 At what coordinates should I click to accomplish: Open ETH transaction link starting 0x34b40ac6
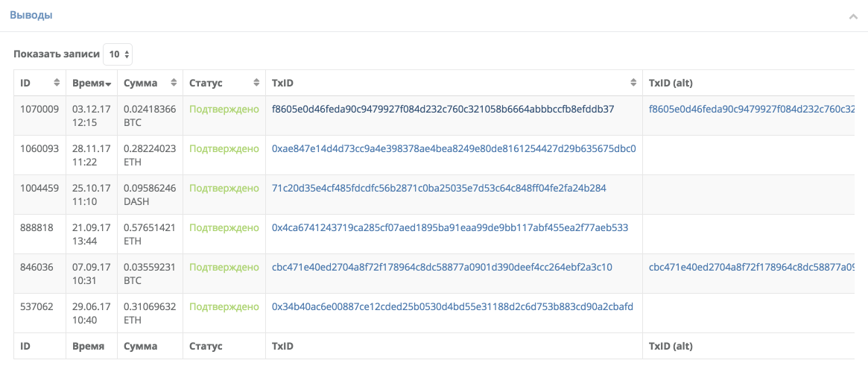pos(453,306)
